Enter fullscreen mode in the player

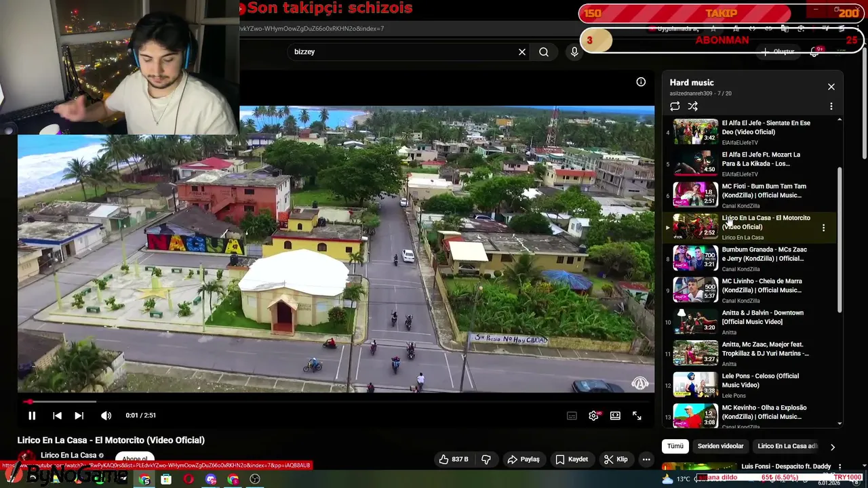coord(637,415)
